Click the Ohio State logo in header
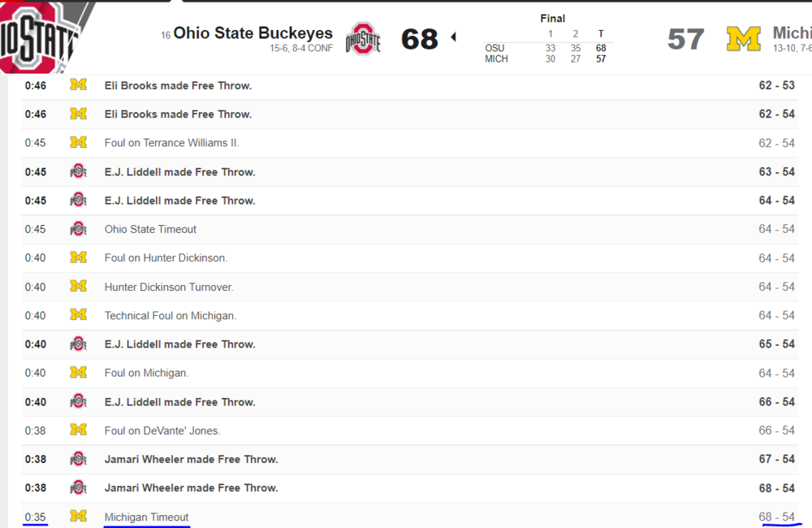This screenshot has height=528, width=812. (x=363, y=38)
